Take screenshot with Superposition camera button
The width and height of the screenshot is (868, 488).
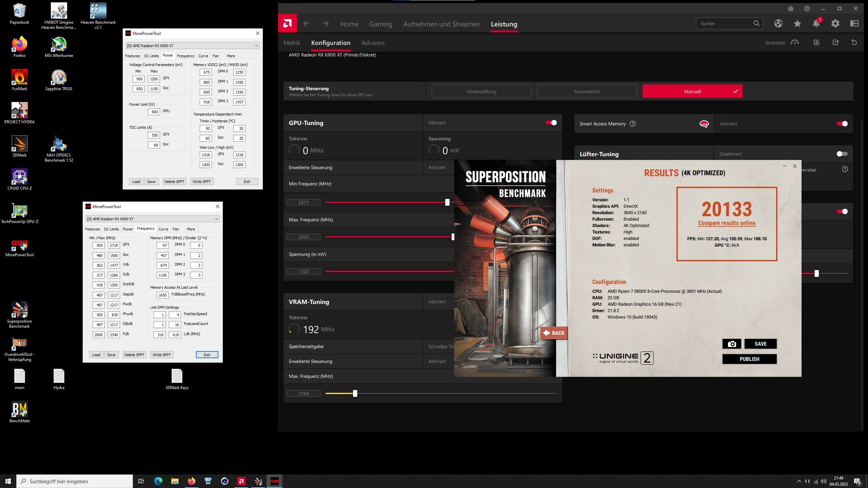(732, 344)
